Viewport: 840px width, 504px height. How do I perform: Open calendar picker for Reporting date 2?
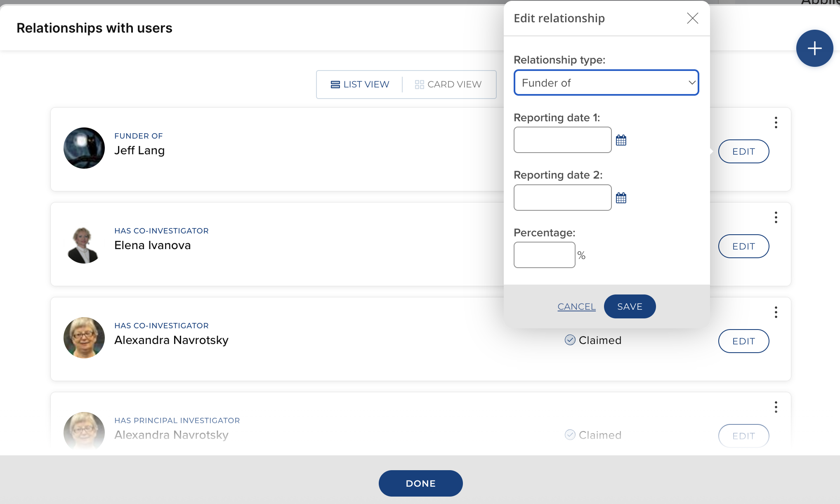(621, 198)
